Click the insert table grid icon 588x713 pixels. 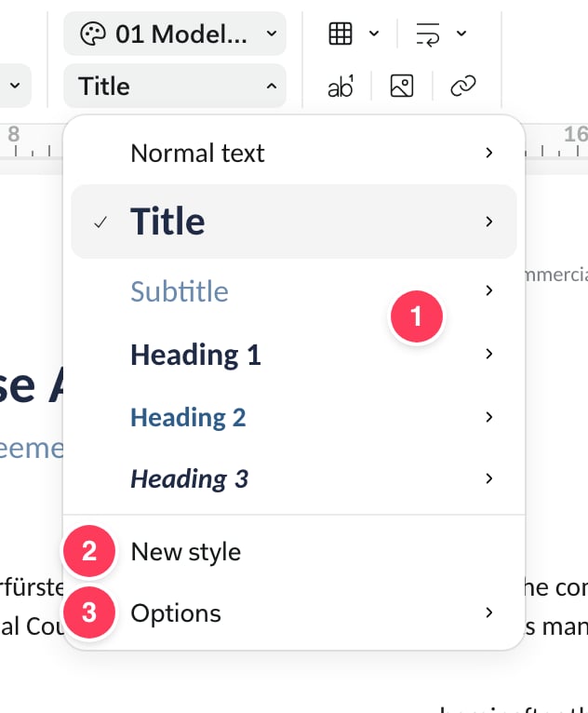tap(341, 34)
